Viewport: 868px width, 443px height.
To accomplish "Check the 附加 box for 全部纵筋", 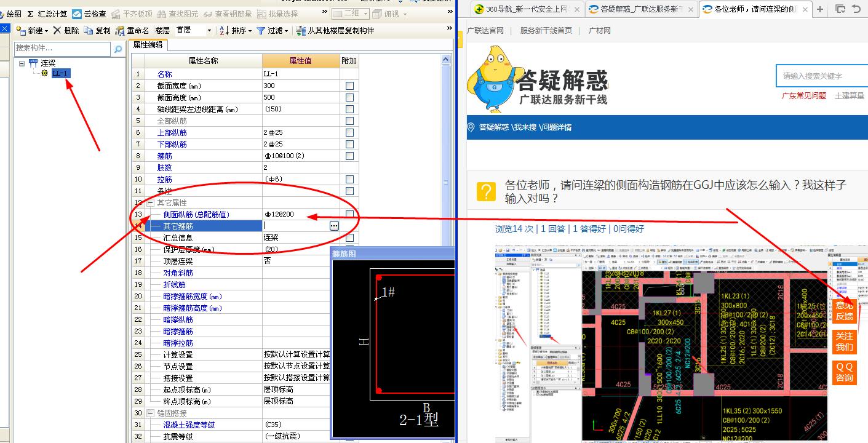I will coord(349,121).
